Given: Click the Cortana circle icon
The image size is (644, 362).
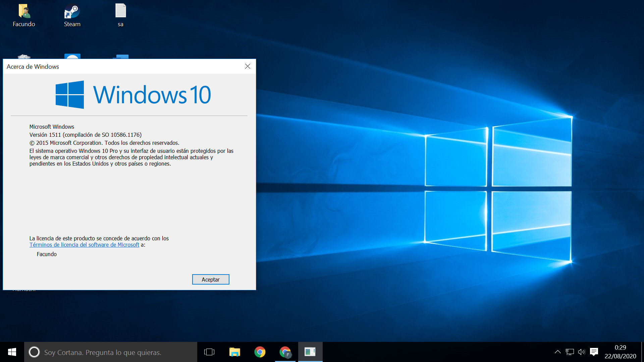Looking at the screenshot, I should point(34,352).
